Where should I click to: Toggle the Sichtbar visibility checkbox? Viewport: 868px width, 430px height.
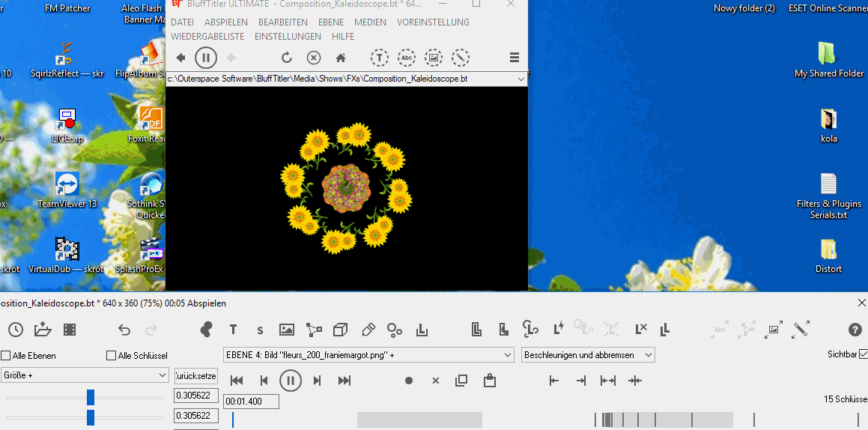click(864, 354)
